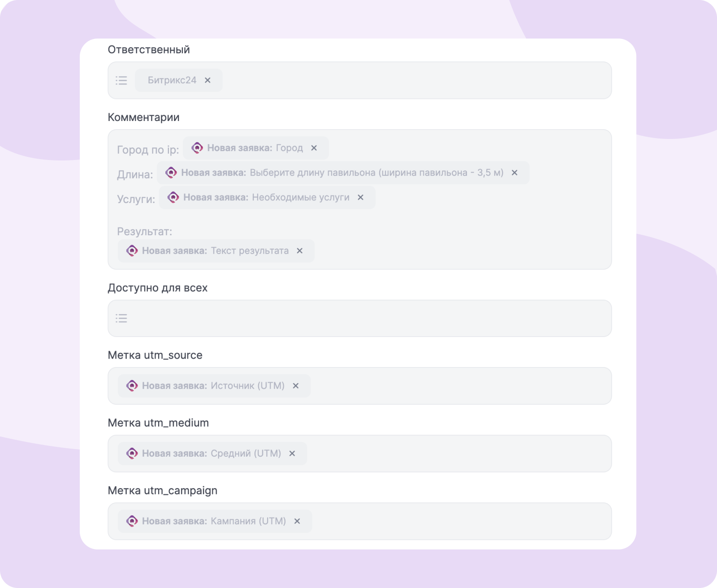
Task: Remove the Источник (UTM) tag
Action: (x=296, y=385)
